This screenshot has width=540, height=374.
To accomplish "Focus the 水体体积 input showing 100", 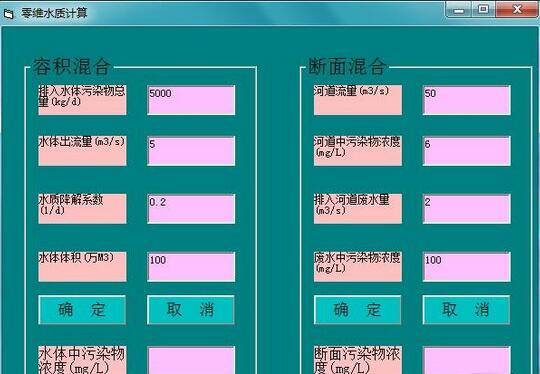I will pyautogui.click(x=191, y=267).
